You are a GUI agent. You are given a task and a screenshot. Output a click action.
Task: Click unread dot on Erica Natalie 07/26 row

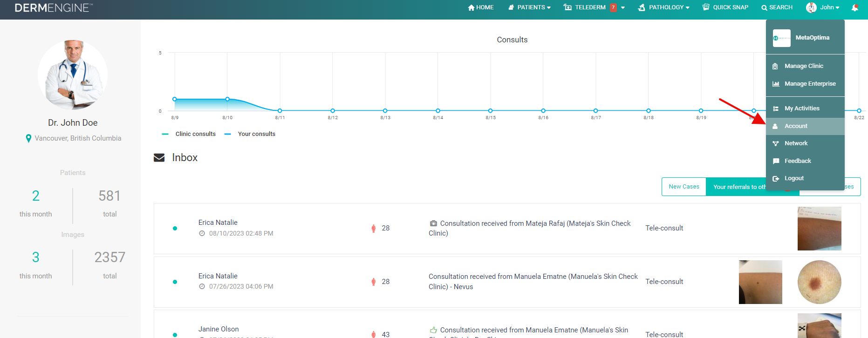click(x=175, y=282)
